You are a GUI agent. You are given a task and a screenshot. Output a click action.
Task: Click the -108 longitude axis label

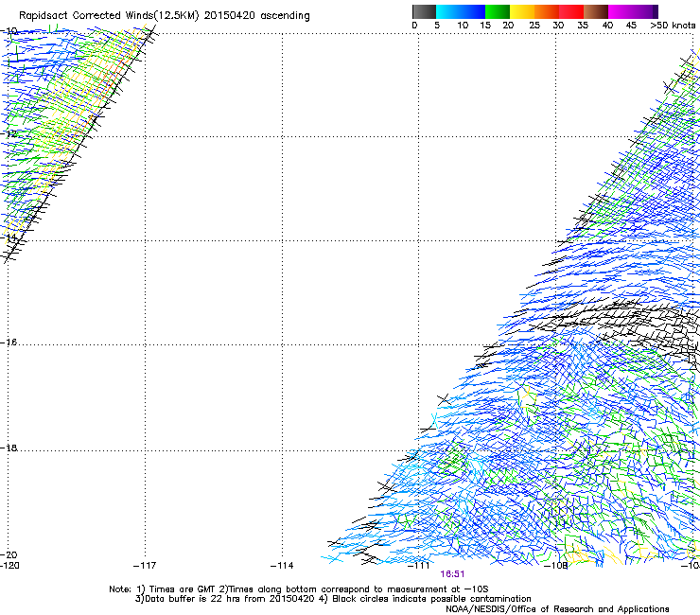556,566
